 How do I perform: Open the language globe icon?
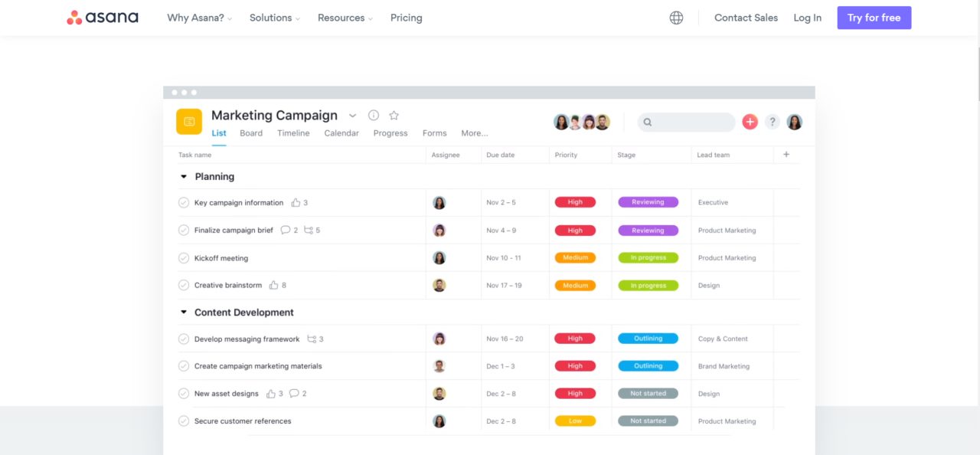click(676, 17)
